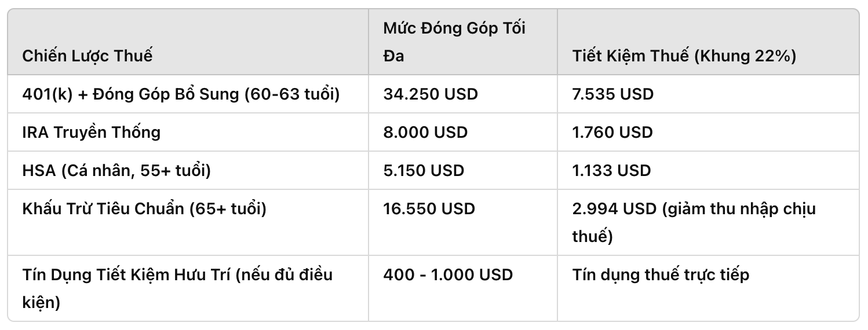
Task: Click the 2.994 USD giảm thu nhập cell
Action: (694, 222)
